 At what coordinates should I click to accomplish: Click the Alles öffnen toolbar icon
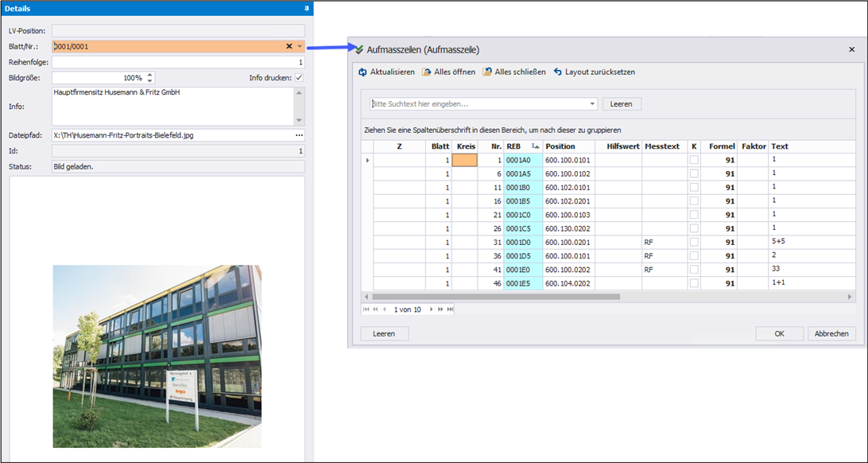[x=427, y=72]
